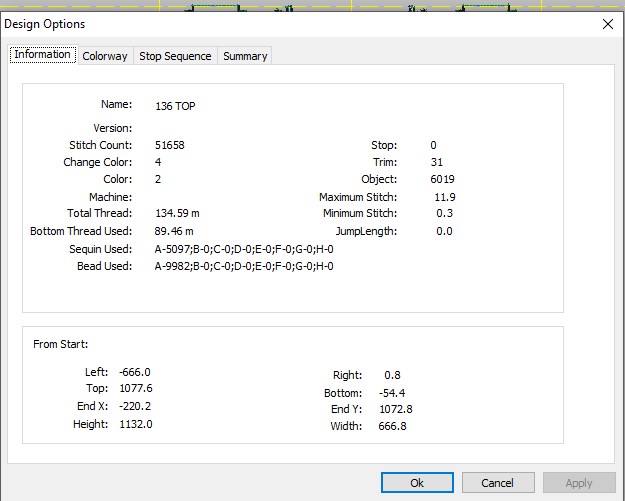This screenshot has width=625, height=501.
Task: Click Minimum Stitch value 0.3
Action: pos(444,213)
